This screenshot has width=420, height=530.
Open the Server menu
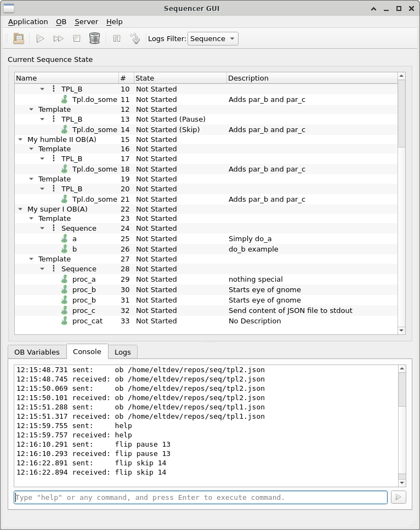(x=86, y=21)
